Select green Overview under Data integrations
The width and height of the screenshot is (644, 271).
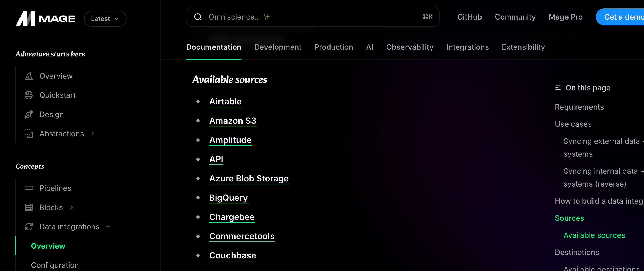coord(48,246)
